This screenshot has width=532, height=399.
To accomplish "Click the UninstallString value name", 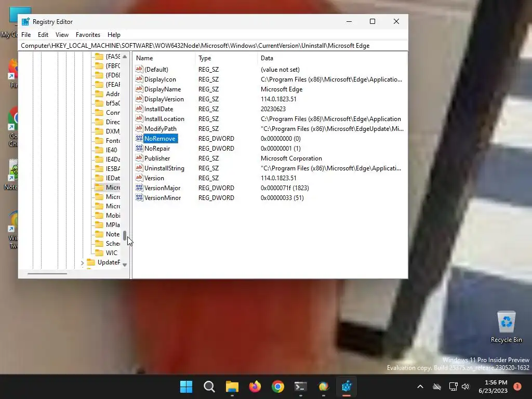I will click(x=164, y=168).
